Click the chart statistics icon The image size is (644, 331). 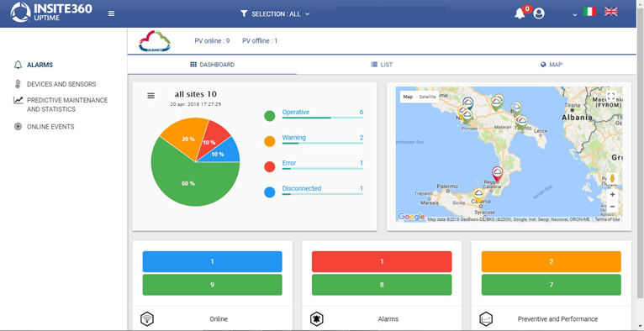(18, 100)
